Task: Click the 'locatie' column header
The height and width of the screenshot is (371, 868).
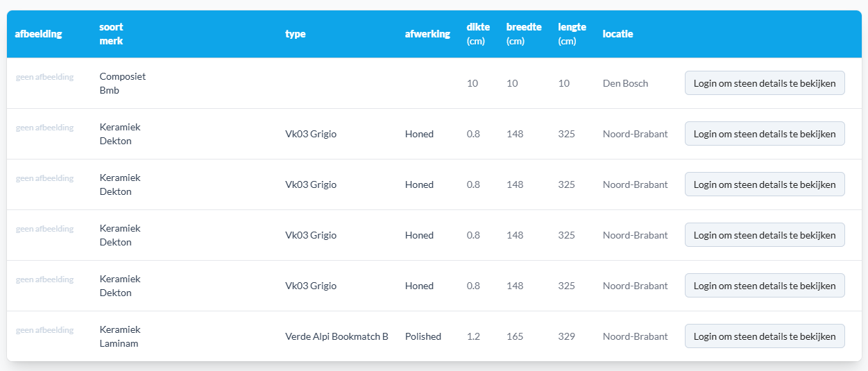Action: point(618,34)
